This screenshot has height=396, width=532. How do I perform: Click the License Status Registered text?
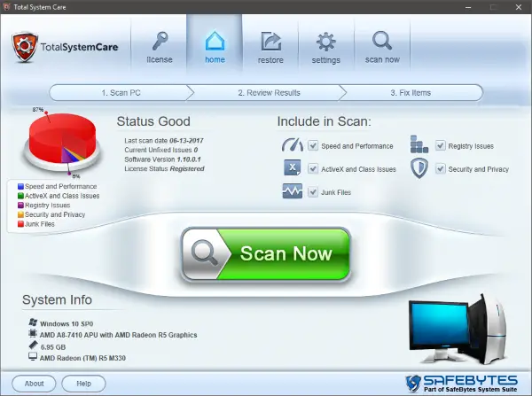(x=164, y=169)
